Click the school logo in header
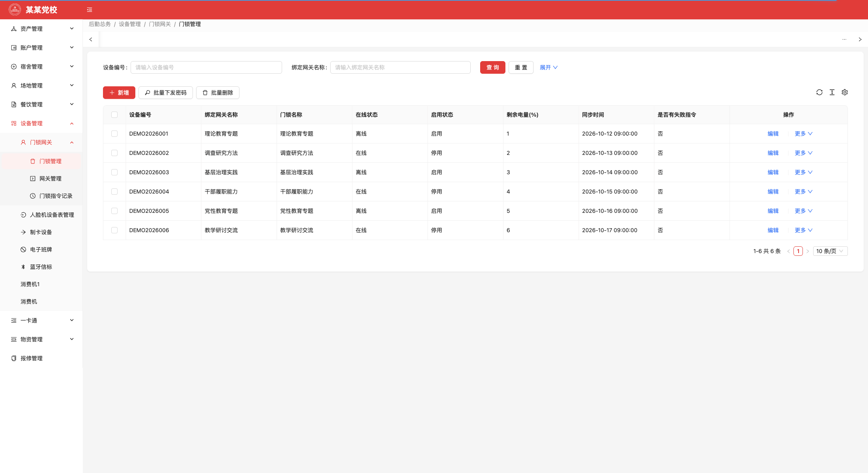Viewport: 868px width, 473px height. click(15, 9)
